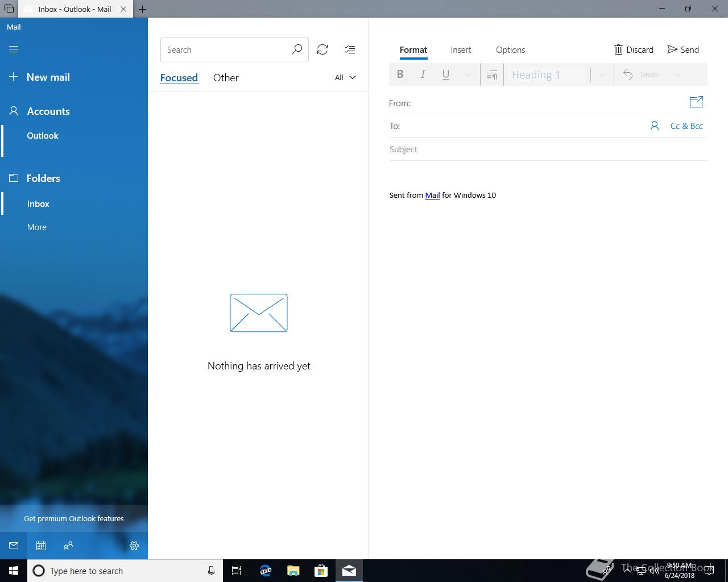Open Mail settings gear
The image size is (728, 582).
click(134, 546)
